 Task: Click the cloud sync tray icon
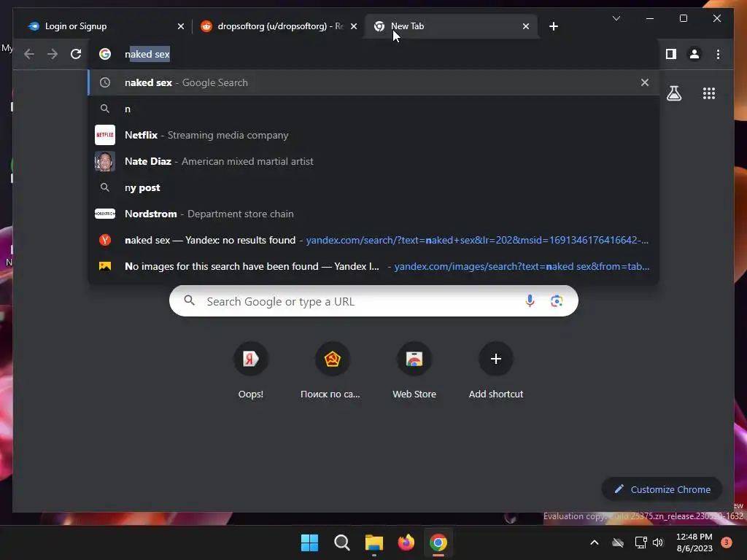pyautogui.click(x=618, y=542)
